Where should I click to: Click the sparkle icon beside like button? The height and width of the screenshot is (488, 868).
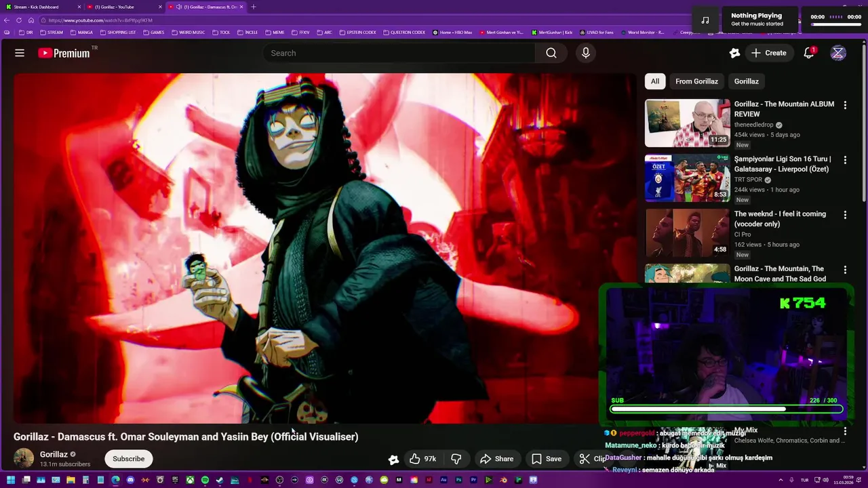click(393, 460)
